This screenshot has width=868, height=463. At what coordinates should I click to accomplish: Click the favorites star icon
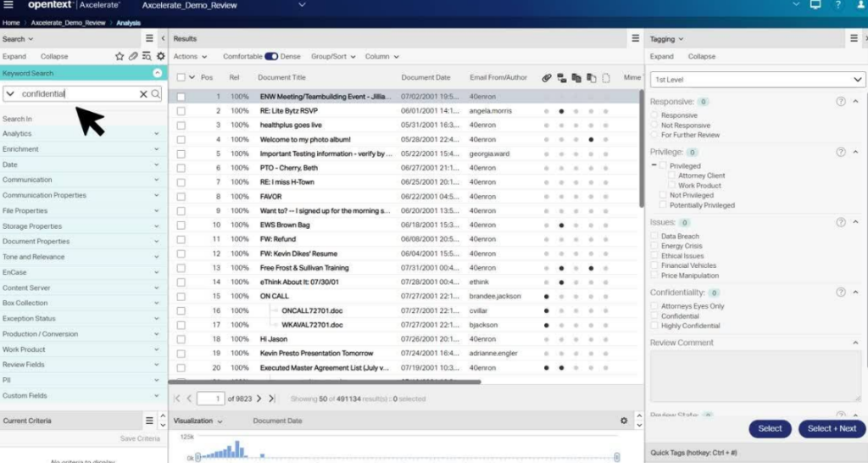pos(120,56)
